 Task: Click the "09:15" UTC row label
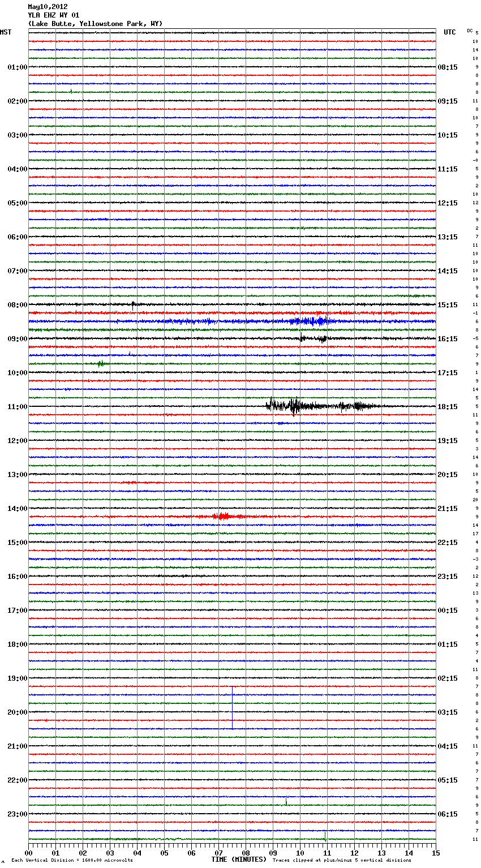click(448, 101)
